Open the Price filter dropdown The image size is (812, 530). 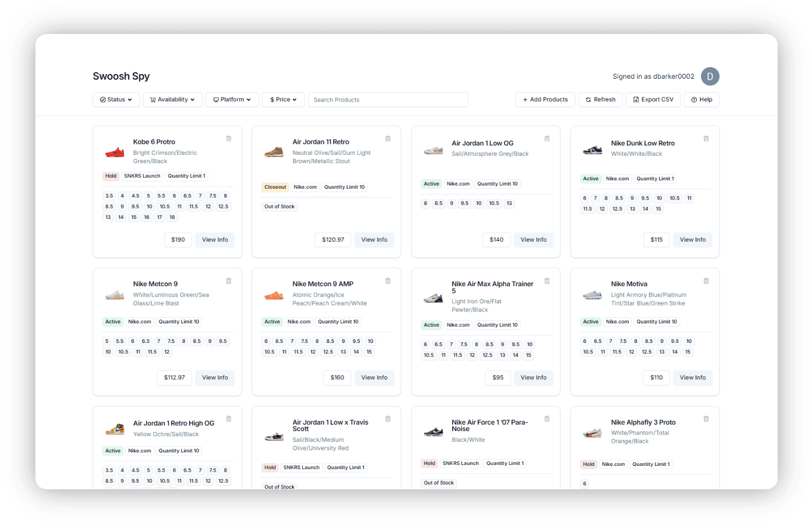pyautogui.click(x=283, y=100)
